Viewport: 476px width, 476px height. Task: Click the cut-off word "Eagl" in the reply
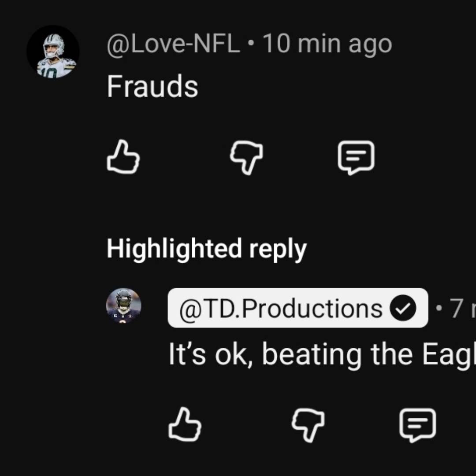[449, 355]
